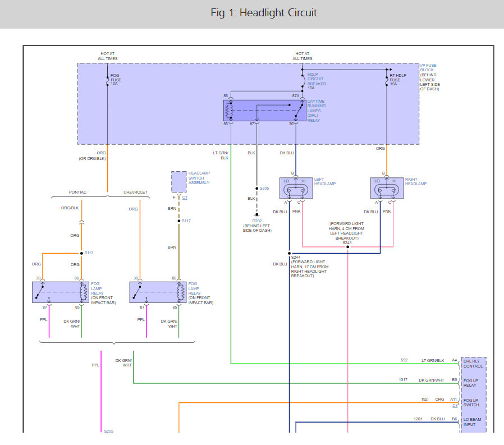
Task: Click the S243 splice dot
Action: 348,247
